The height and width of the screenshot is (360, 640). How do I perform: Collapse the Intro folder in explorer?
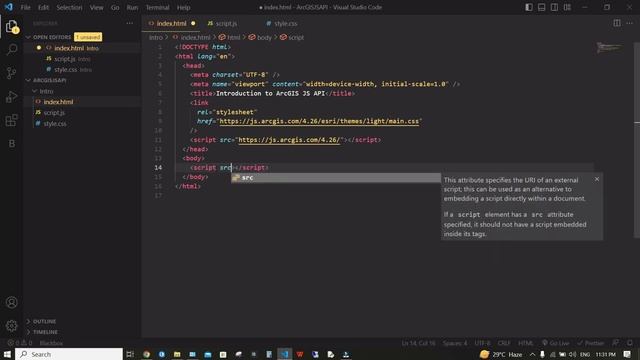(46, 91)
